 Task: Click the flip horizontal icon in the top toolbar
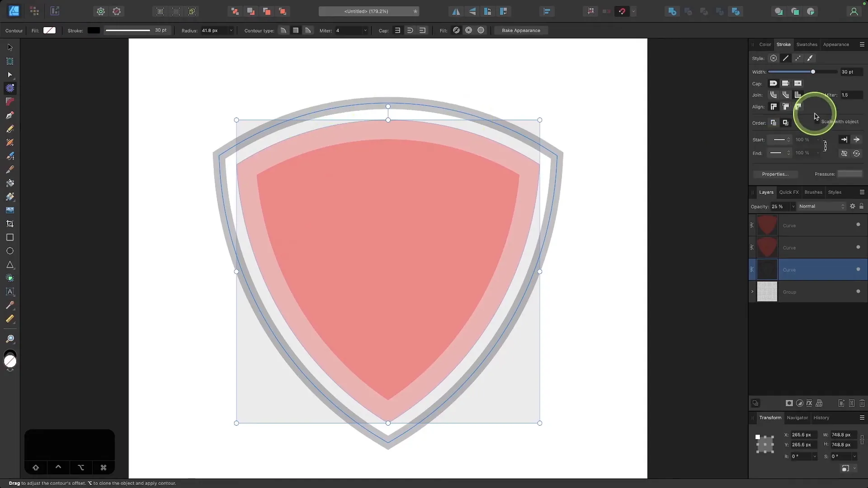tap(456, 11)
